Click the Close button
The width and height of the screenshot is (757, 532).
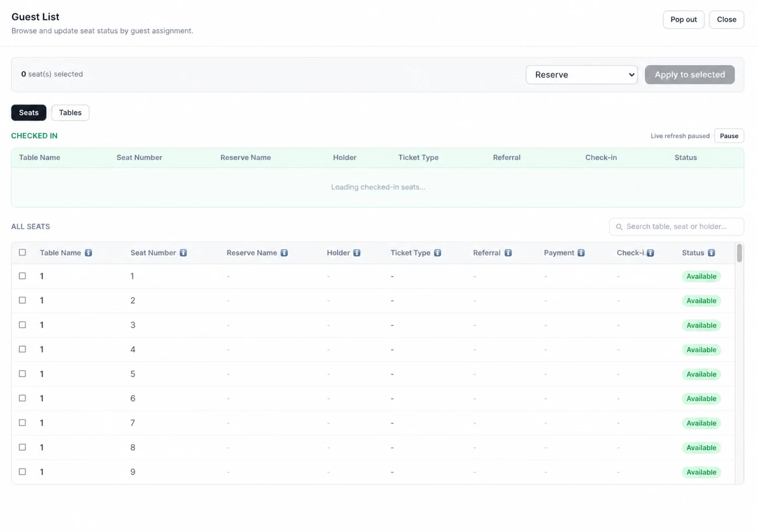tap(727, 19)
